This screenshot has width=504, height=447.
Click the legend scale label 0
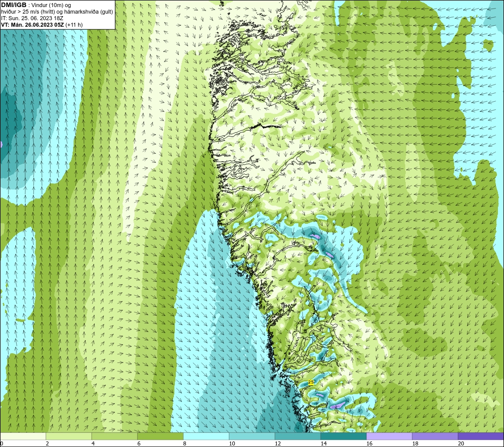click(x=2, y=444)
